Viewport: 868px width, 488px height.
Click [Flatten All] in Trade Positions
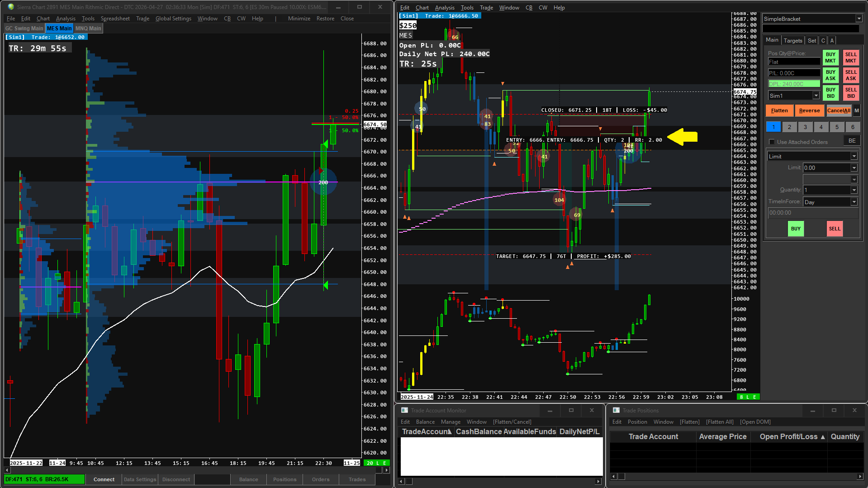[x=720, y=422]
